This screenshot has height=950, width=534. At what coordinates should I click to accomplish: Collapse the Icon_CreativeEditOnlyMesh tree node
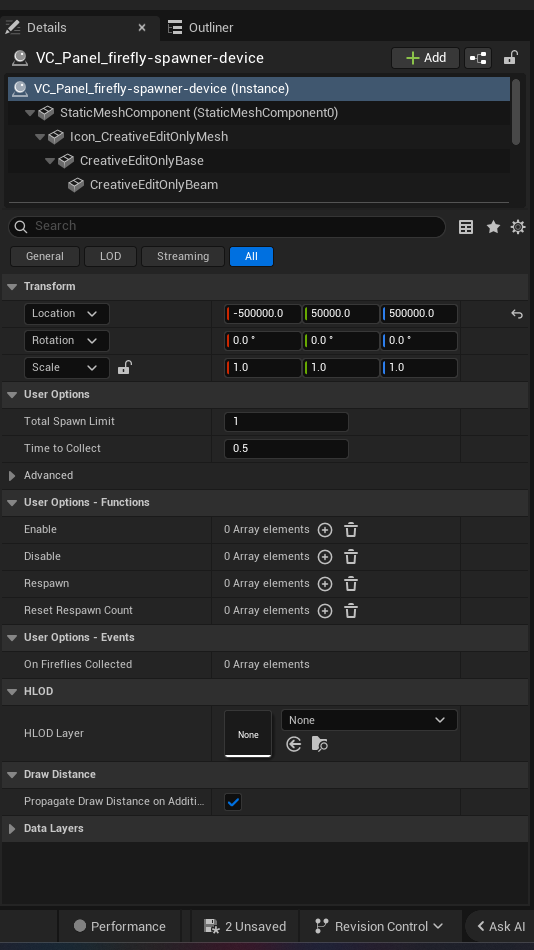point(39,137)
